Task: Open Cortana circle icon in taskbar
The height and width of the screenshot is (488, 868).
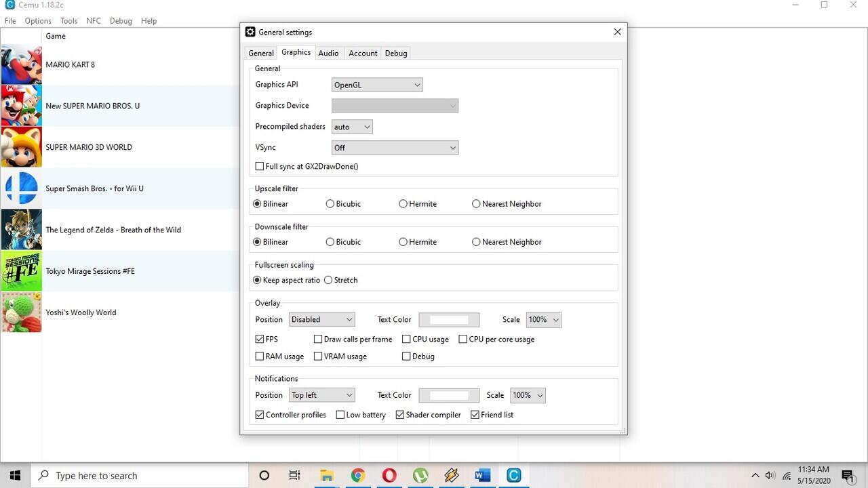Action: tap(264, 475)
